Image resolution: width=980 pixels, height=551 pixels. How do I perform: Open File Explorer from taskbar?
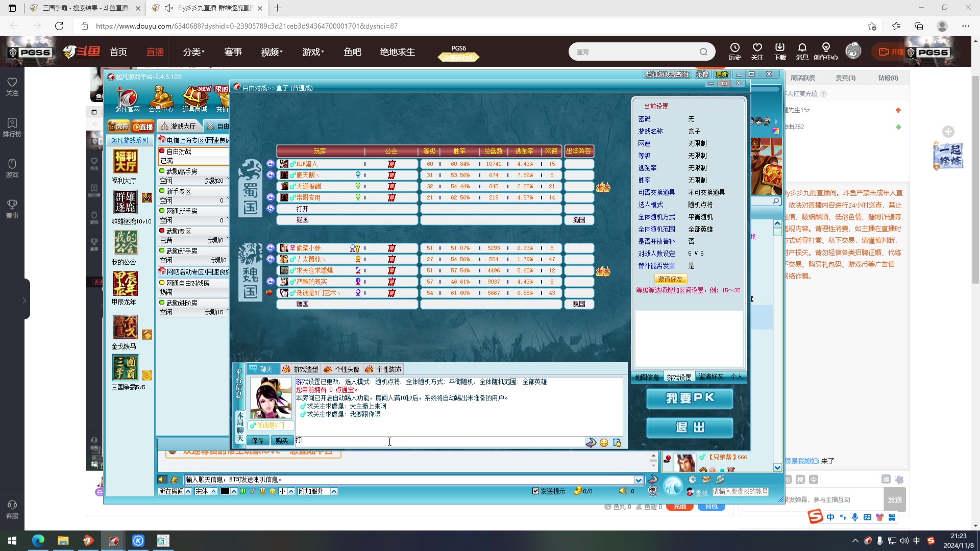[x=63, y=541]
